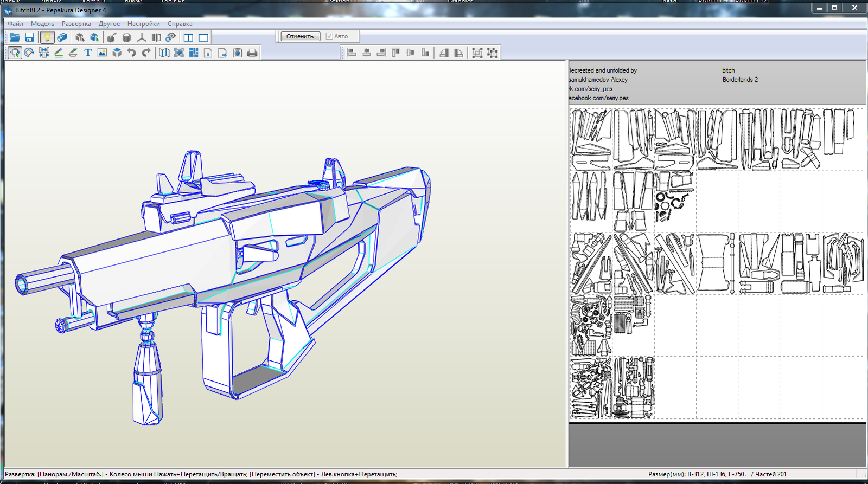Click the align top icon
This screenshot has height=484, width=868.
(395, 53)
